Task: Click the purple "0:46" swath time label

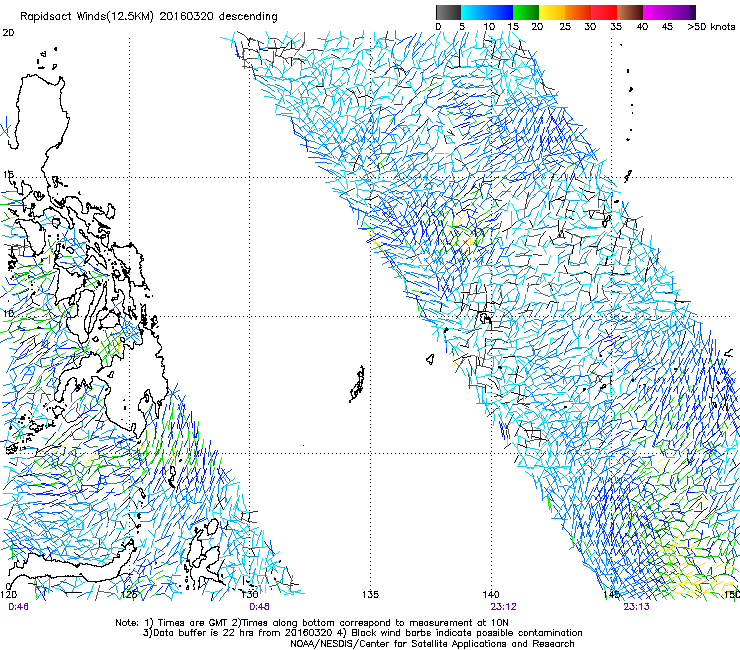Action: (18, 607)
